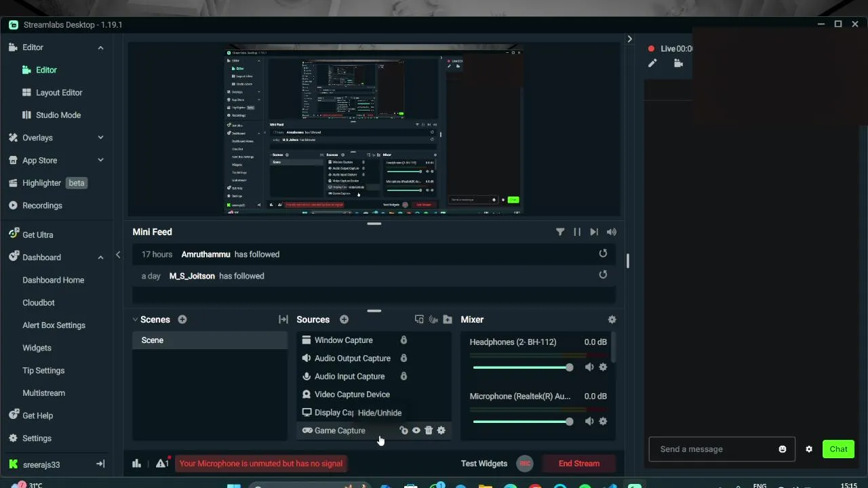Viewport: 868px width, 488px height.
Task: Replay the M_S_Joitson follow alert
Action: (x=603, y=274)
